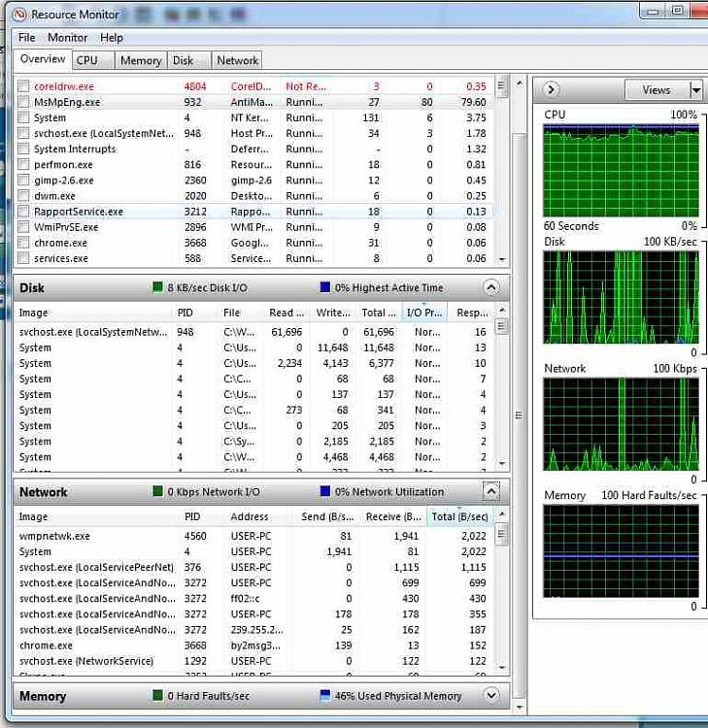Sort Disk list by Response column header
Screen dimensions: 708x728
click(x=472, y=313)
